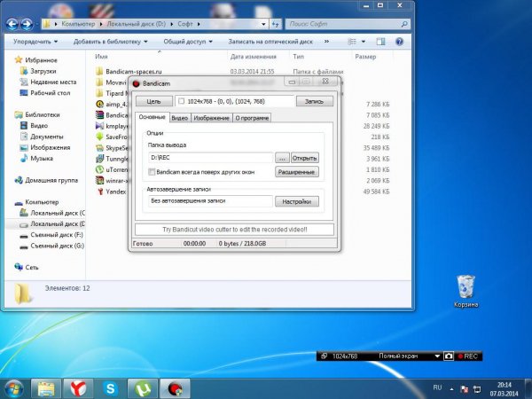Expand address bar history dropdown arrow
This screenshot has height=399, width=532.
pos(263,24)
